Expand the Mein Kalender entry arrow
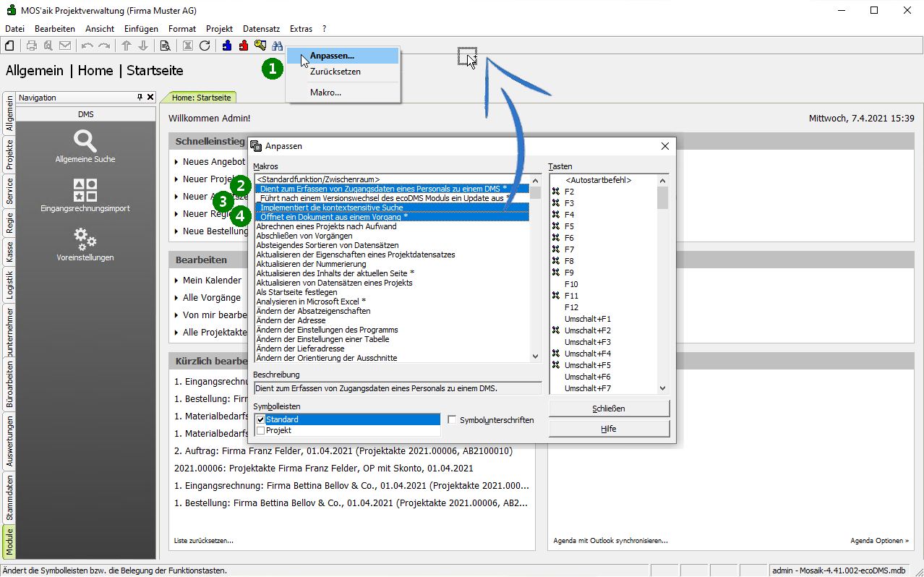The image size is (924, 577). pyautogui.click(x=176, y=281)
